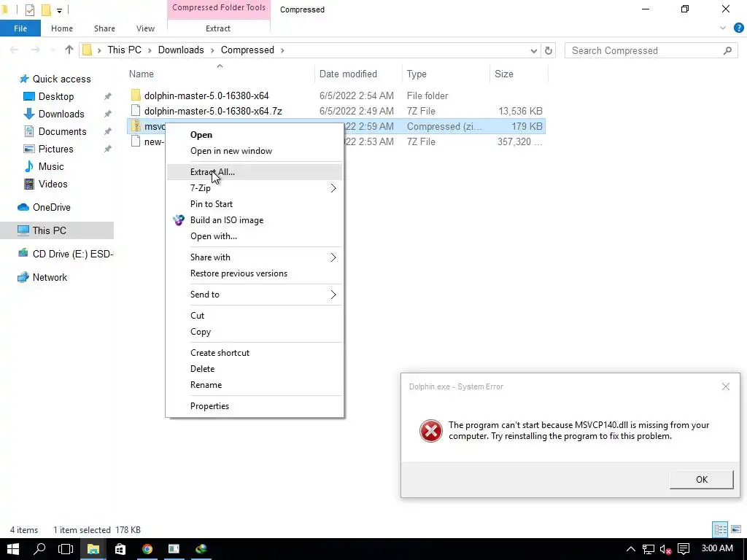Click the Properties quick access checkmark icon

click(x=29, y=9)
